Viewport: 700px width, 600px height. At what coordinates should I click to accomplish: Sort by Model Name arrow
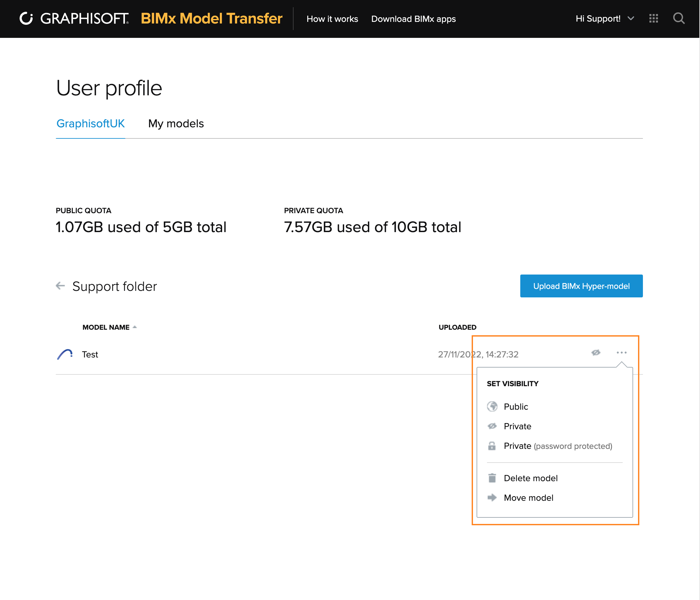tap(134, 327)
